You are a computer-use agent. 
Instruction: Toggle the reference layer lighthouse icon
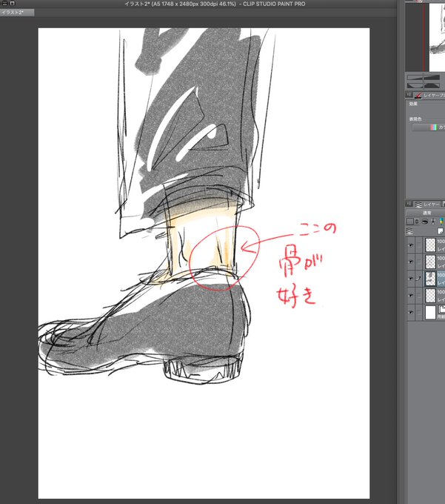click(x=433, y=222)
